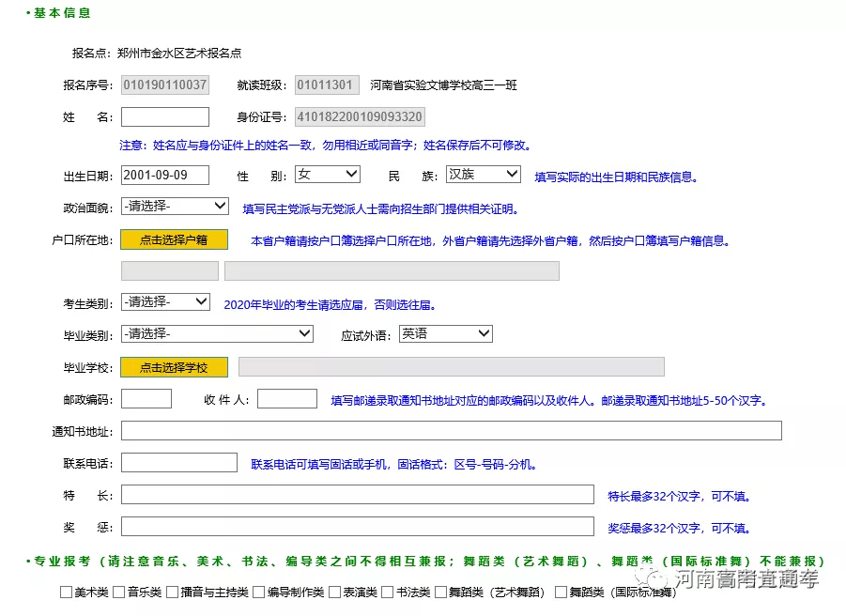846x616 pixels.
Task: Expand the 考生类别 dropdown
Action: pyautogui.click(x=165, y=302)
